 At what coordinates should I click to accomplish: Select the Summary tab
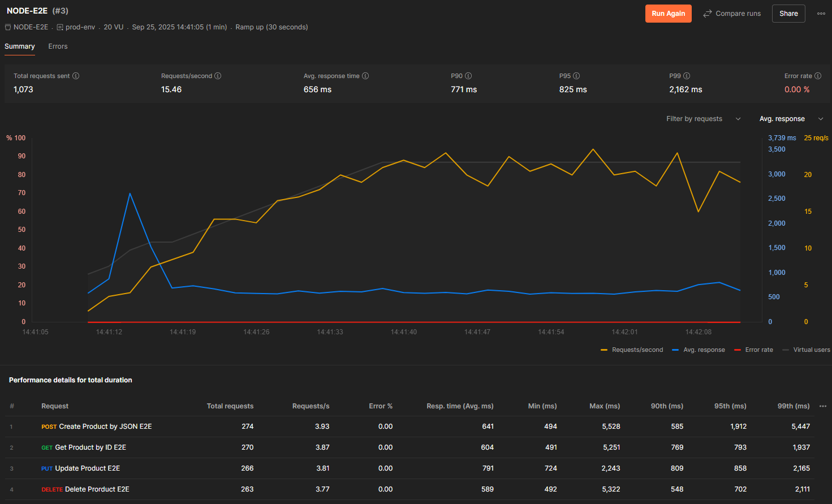coord(20,46)
